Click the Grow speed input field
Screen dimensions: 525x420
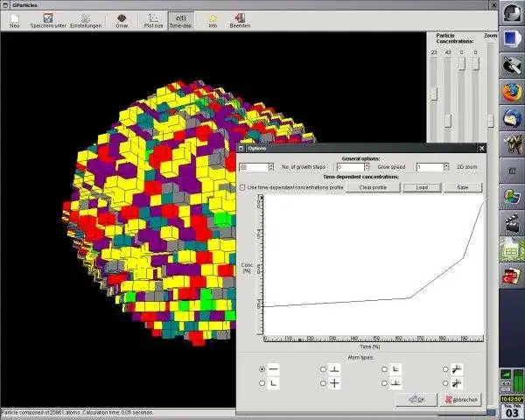(350, 167)
